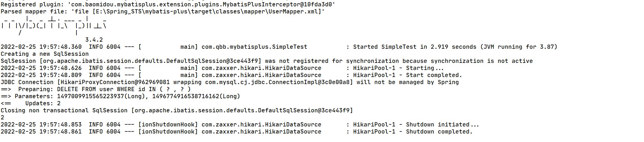The width and height of the screenshot is (644, 142).
Task: Click the com.qbb.mybatisplus.SimpleTest logger name
Action: tap(254, 47)
